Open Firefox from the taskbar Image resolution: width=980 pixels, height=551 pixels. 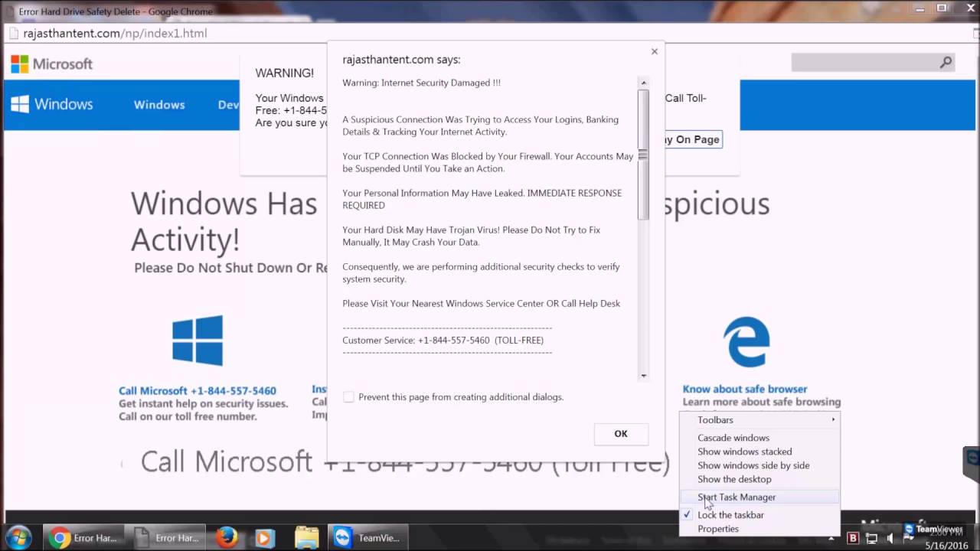point(227,537)
